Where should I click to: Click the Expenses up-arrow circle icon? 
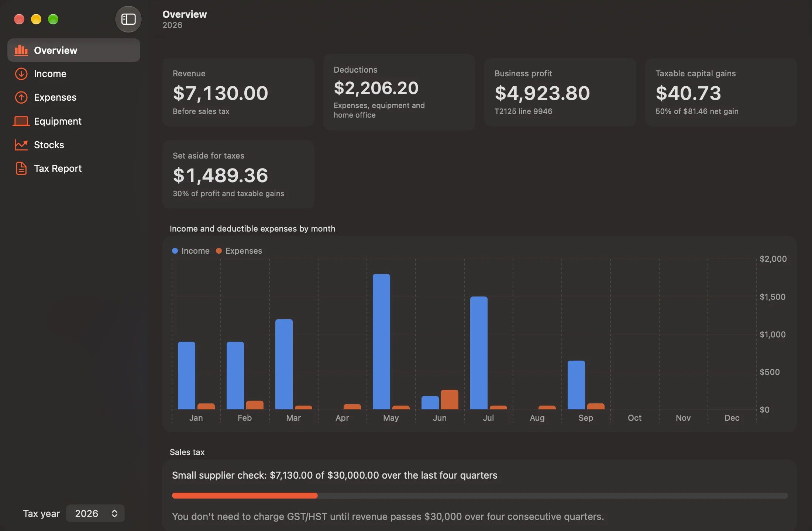click(x=21, y=97)
